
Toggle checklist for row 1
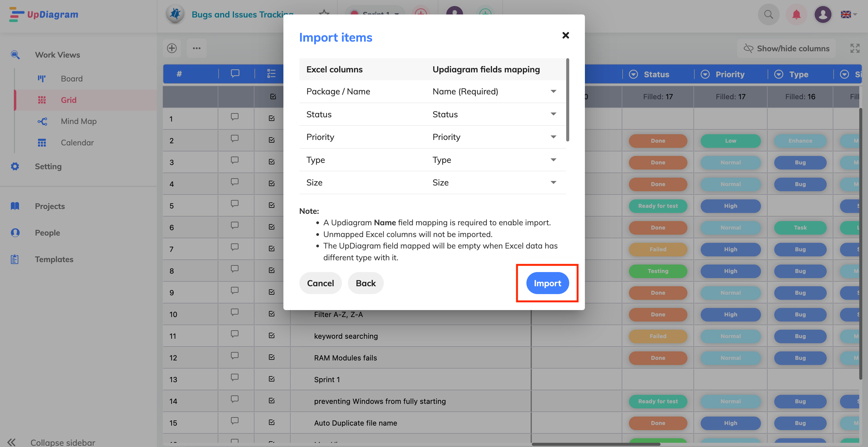(272, 118)
